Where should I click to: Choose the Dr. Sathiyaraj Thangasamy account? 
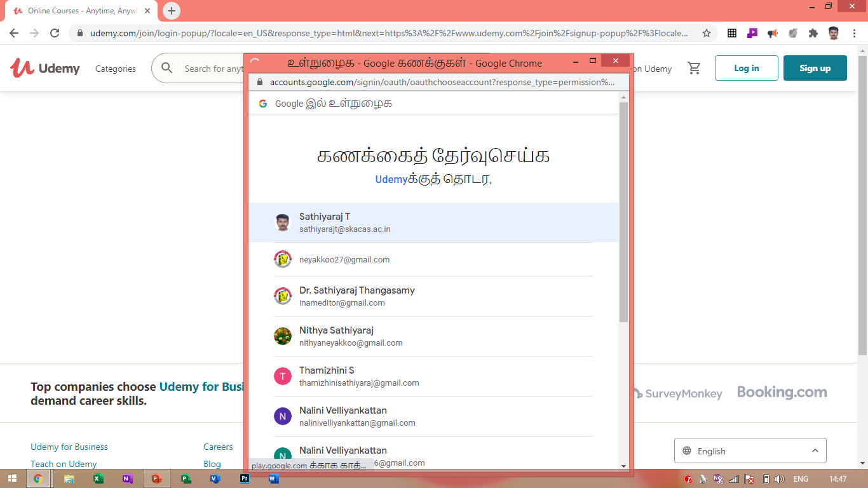[433, 296]
